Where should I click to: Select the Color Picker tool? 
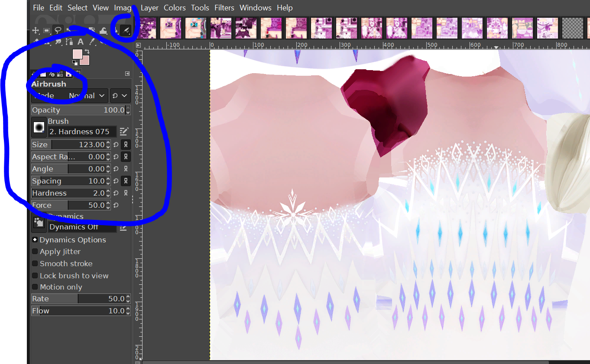pyautogui.click(x=92, y=42)
